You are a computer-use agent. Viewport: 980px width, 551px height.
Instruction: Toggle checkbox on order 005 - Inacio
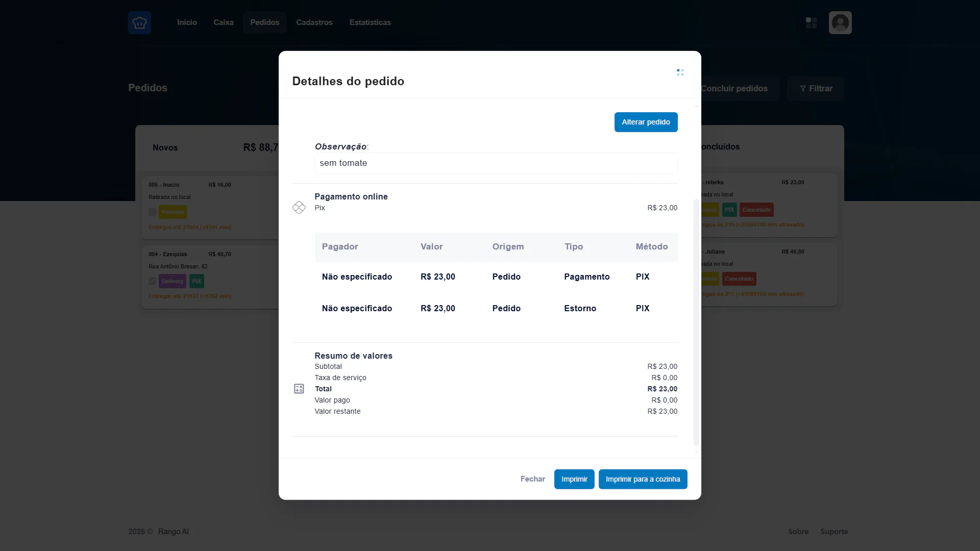pyautogui.click(x=152, y=212)
